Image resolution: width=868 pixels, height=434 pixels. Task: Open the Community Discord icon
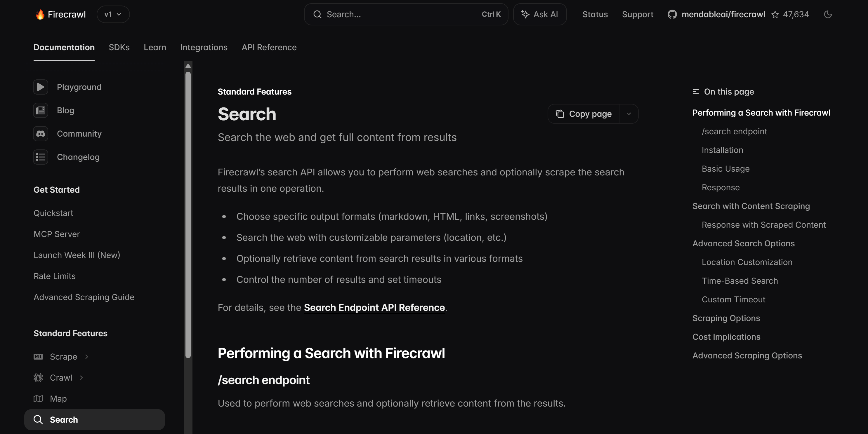click(40, 134)
